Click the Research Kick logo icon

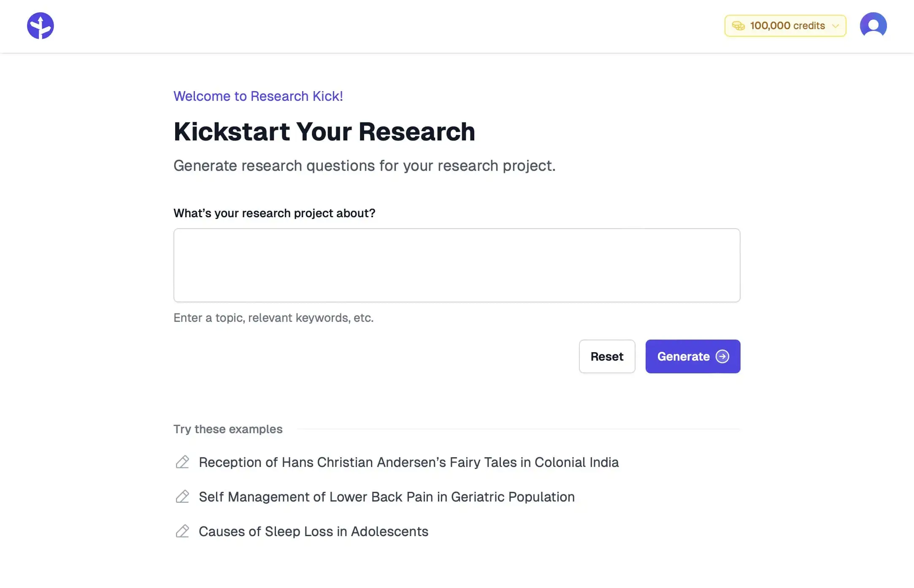41,26
